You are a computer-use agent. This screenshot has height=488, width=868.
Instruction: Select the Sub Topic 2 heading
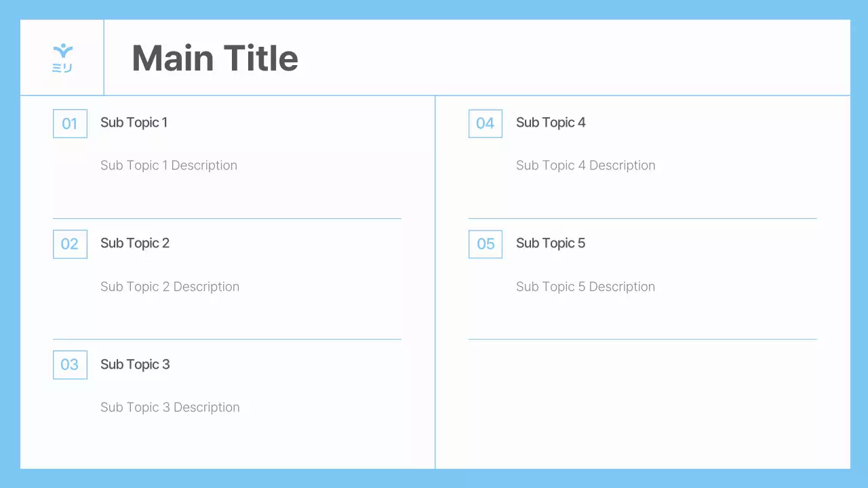pyautogui.click(x=135, y=243)
